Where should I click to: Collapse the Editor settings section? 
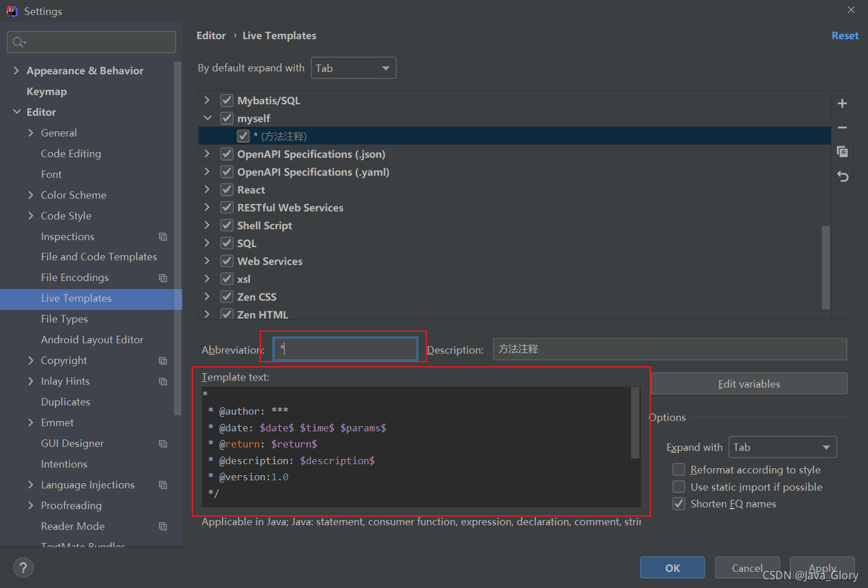[17, 112]
